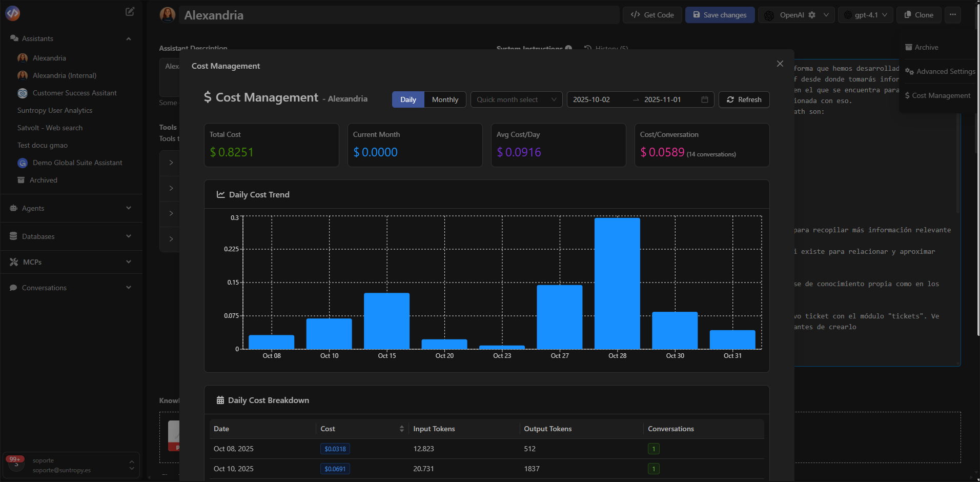Screen dimensions: 980x482
Task: Open the three-dots more options menu
Action: coord(952,15)
